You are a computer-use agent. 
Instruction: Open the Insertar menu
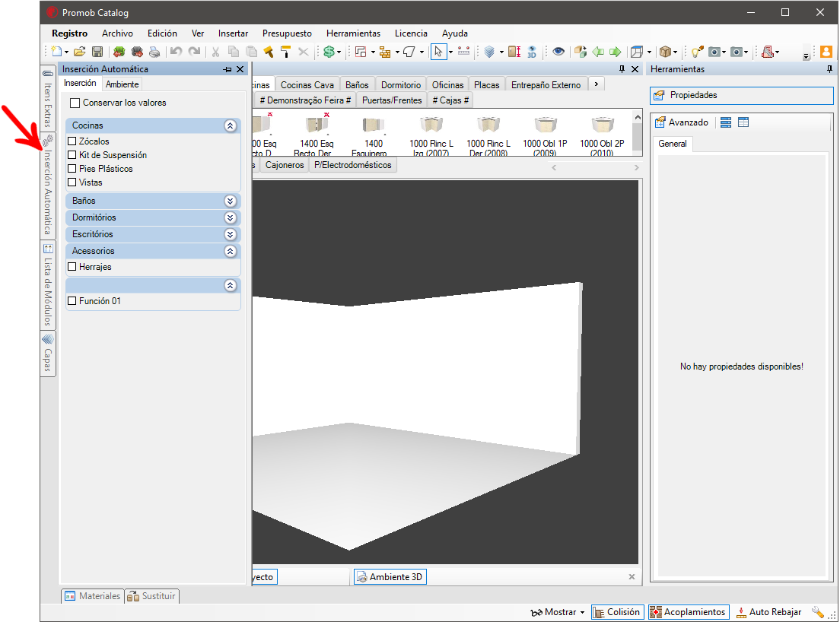(x=233, y=33)
